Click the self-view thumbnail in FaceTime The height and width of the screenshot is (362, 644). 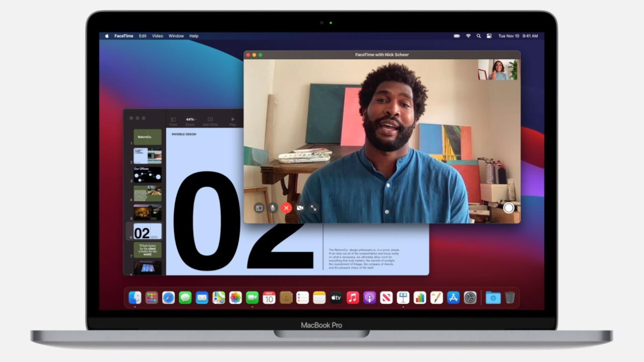point(498,70)
